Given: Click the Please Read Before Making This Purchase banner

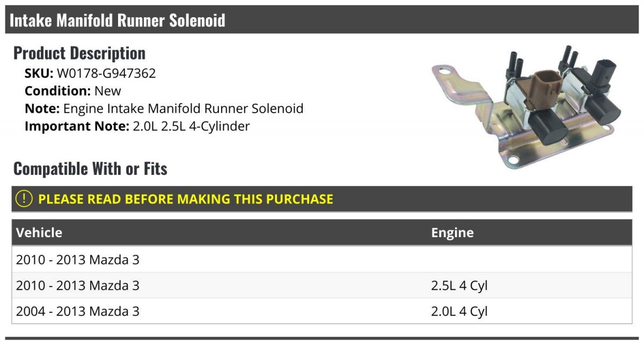Looking at the screenshot, I should pos(322,199).
